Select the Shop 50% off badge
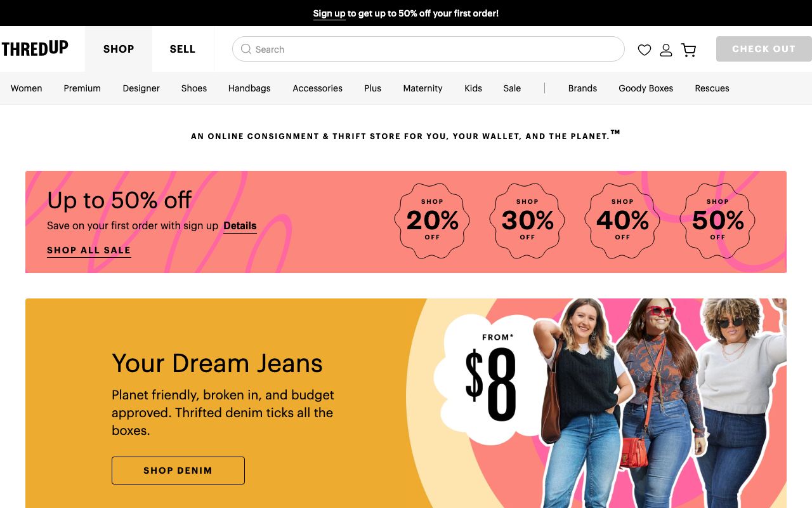Image resolution: width=812 pixels, height=508 pixels. click(717, 220)
